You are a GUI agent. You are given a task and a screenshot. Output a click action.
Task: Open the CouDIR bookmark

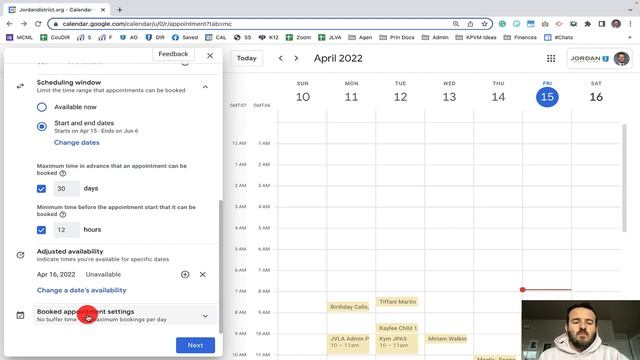[x=55, y=37]
